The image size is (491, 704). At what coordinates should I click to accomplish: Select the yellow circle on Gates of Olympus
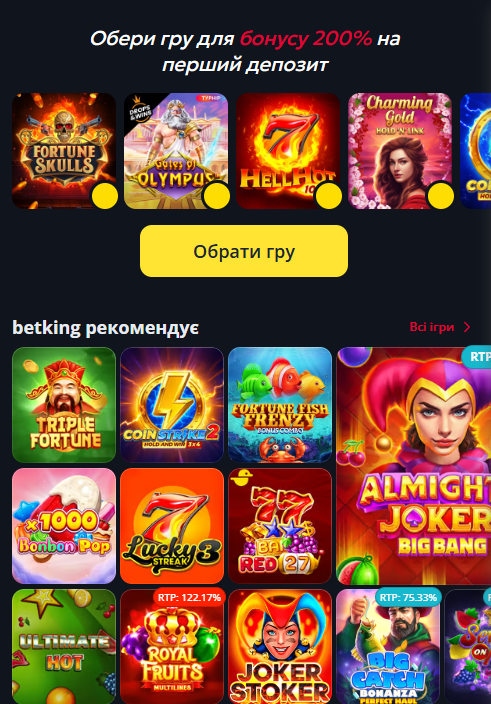(217, 196)
